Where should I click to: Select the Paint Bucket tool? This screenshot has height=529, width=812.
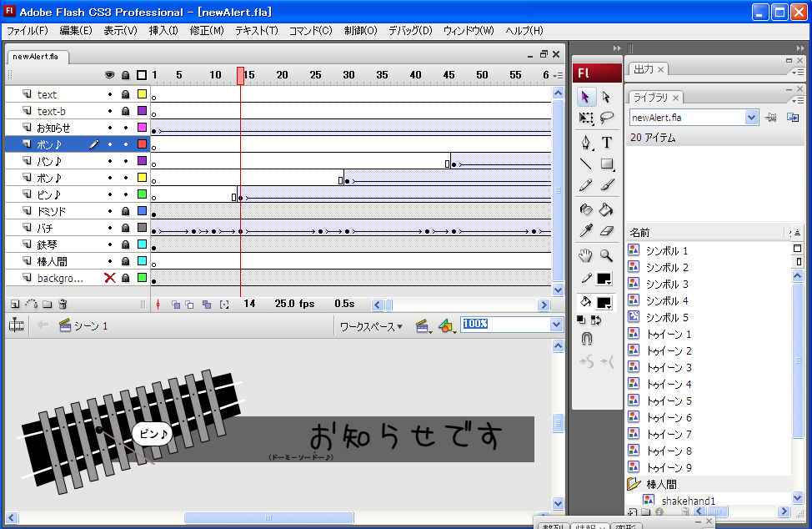[x=607, y=209]
